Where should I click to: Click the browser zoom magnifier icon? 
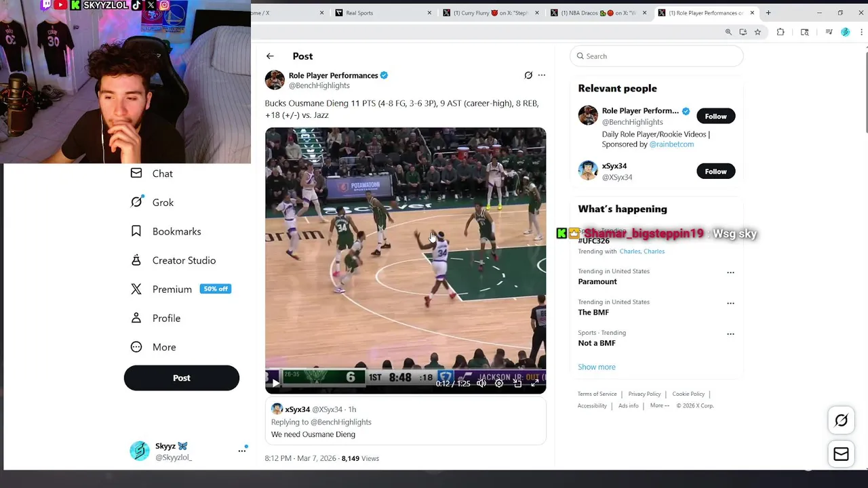728,32
